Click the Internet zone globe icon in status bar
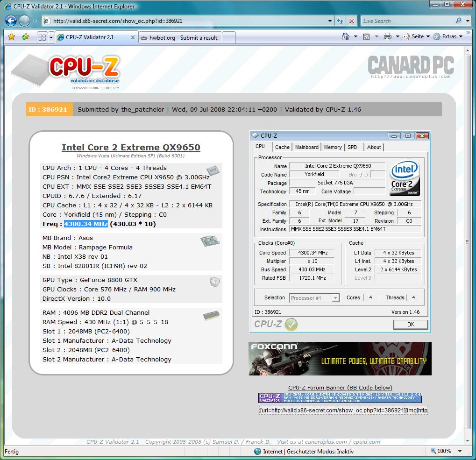 pyautogui.click(x=258, y=451)
